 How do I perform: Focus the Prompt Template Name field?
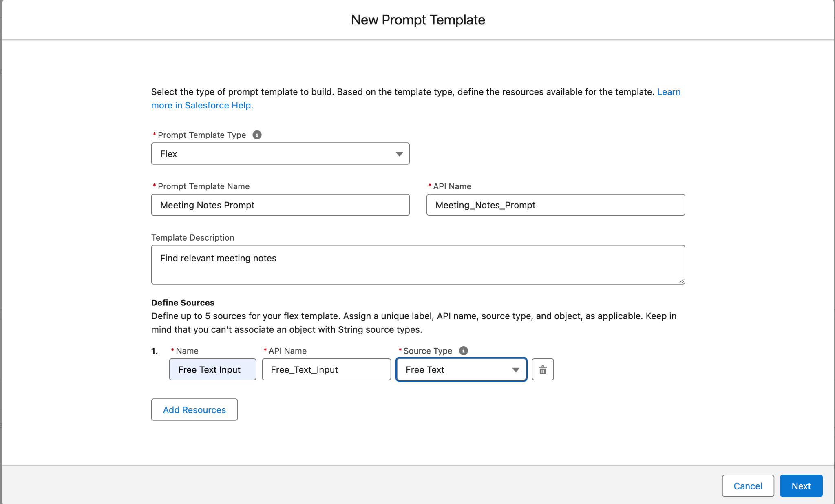[280, 205]
